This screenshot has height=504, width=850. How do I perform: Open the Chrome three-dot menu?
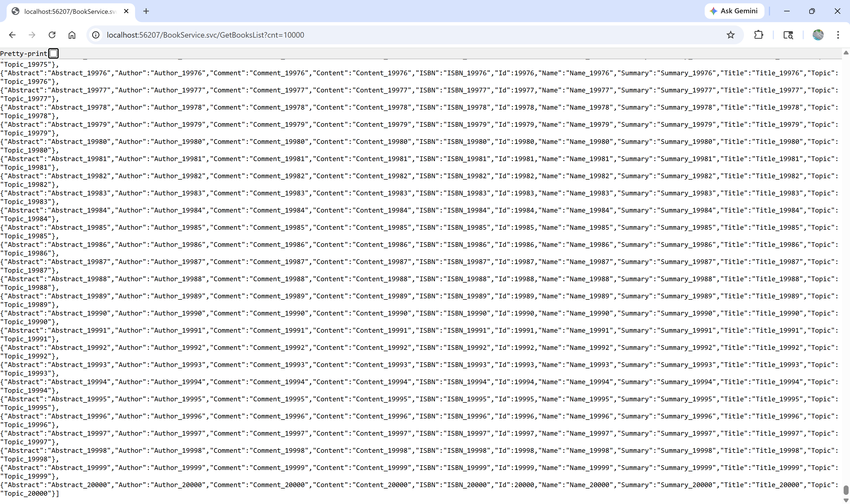click(838, 35)
